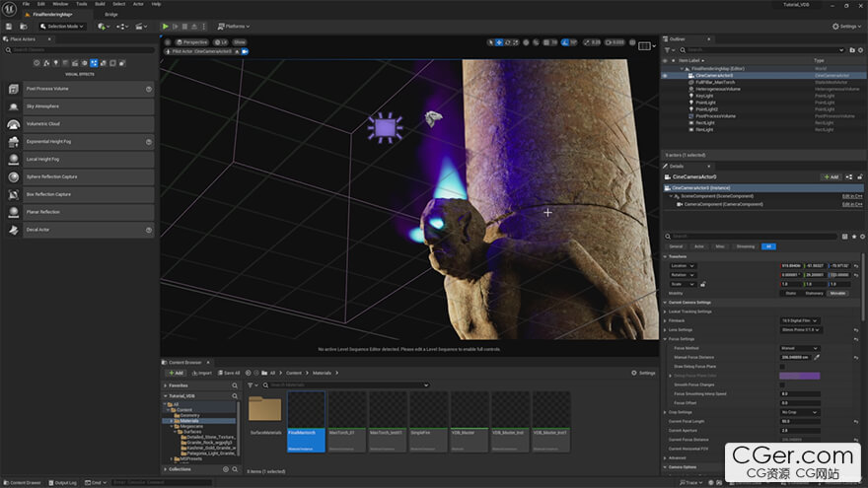
Task: Select the Cinematic category clapper icon
Action: point(75,63)
